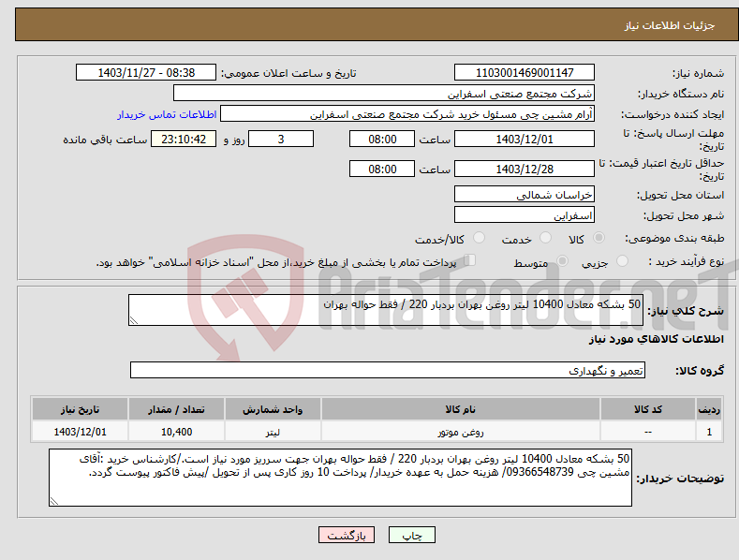Click the روغن موتور table cell
The width and height of the screenshot is (739, 560).
click(x=461, y=432)
